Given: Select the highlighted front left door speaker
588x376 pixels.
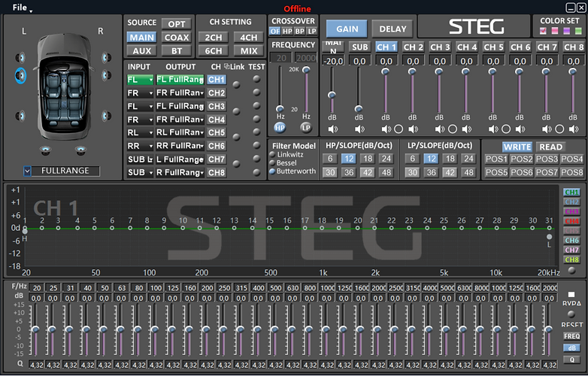Looking at the screenshot, I should coord(20,76).
